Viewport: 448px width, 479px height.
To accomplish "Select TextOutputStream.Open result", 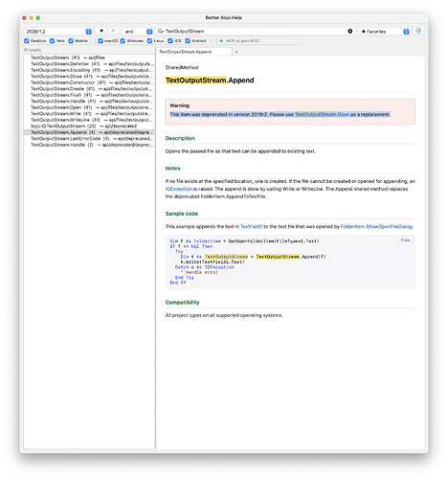I will point(89,107).
